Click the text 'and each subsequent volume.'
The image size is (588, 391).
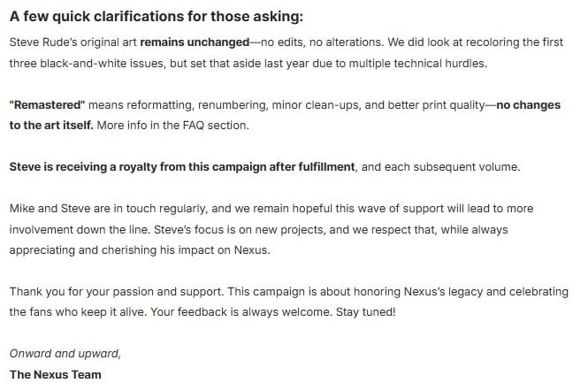coord(440,166)
